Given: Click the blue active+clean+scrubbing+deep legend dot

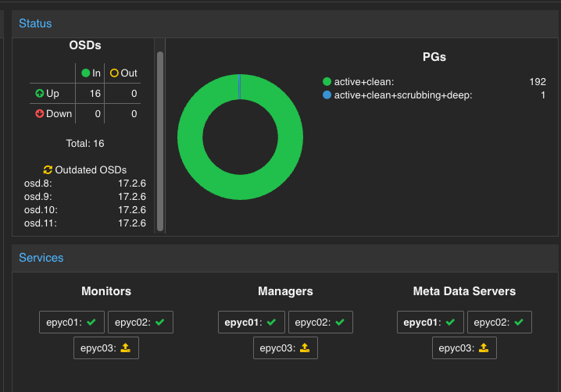Looking at the screenshot, I should (x=327, y=94).
